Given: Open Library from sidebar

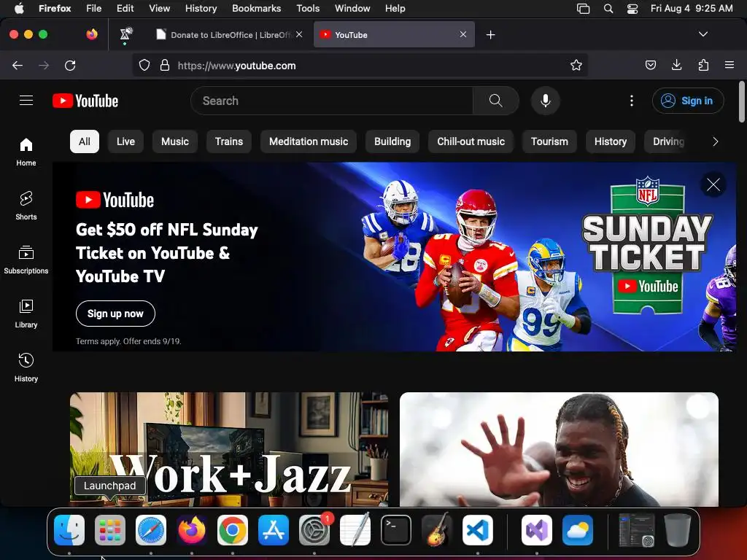Looking at the screenshot, I should point(26,314).
